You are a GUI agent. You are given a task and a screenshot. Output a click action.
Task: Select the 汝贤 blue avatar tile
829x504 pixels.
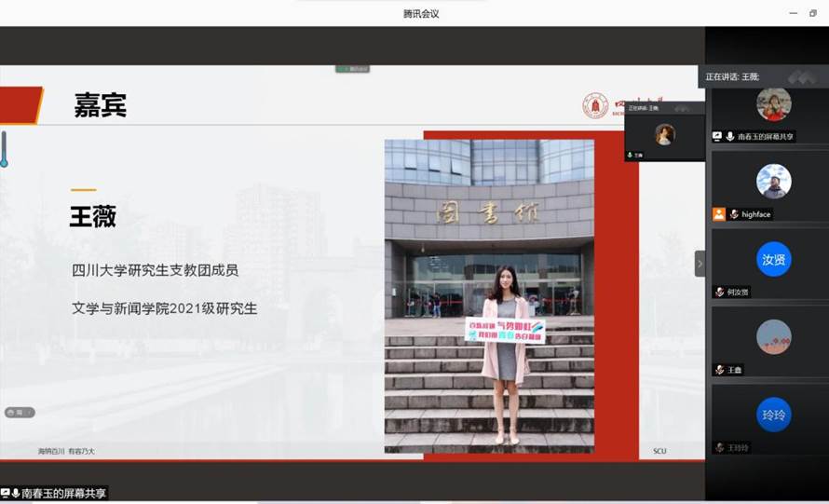(773, 259)
